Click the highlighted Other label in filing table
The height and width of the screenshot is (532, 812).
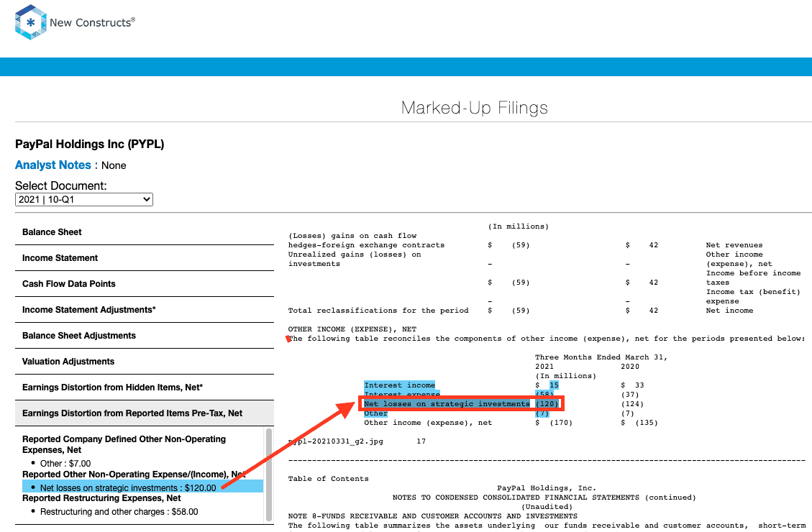(375, 413)
